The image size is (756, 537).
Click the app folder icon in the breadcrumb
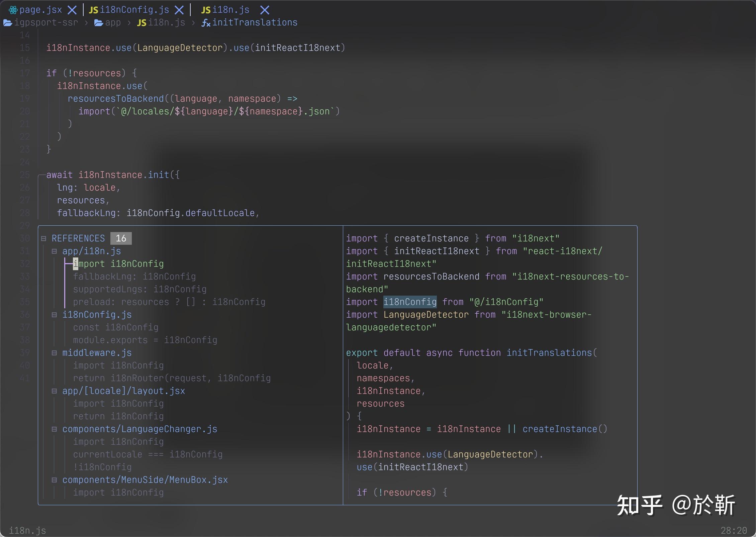[97, 22]
